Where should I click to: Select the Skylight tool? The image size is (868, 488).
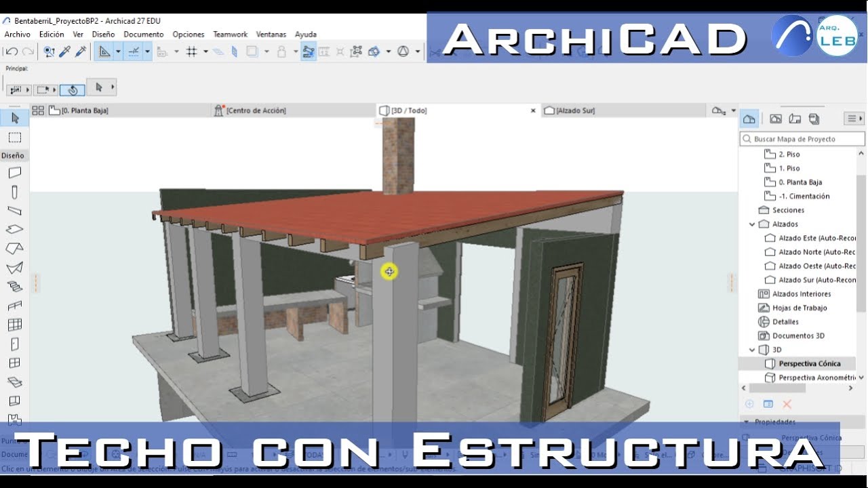click(15, 382)
